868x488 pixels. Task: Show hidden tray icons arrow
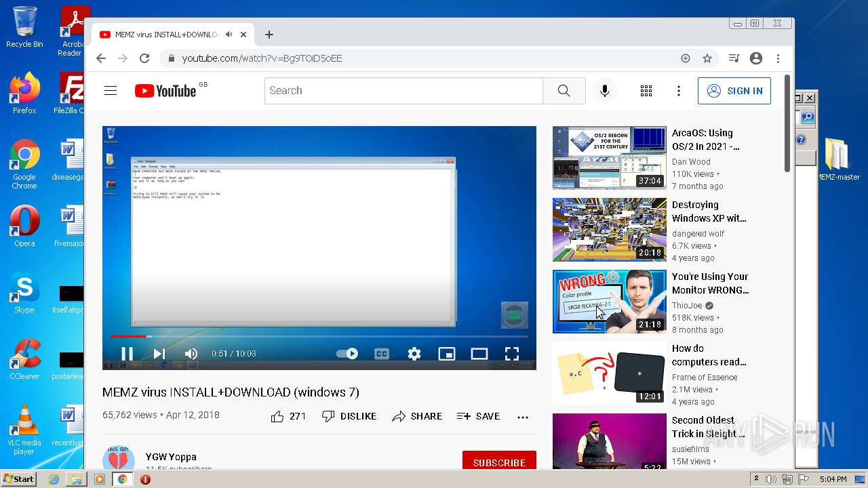[757, 479]
